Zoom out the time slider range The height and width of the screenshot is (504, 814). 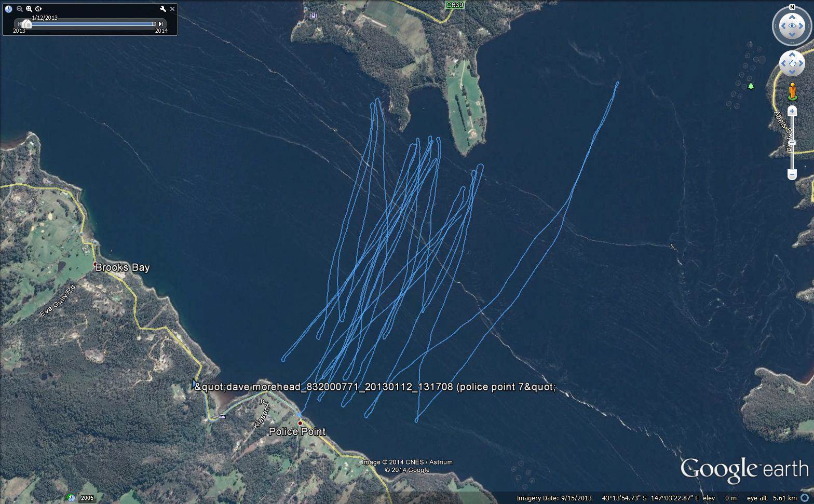[20, 9]
